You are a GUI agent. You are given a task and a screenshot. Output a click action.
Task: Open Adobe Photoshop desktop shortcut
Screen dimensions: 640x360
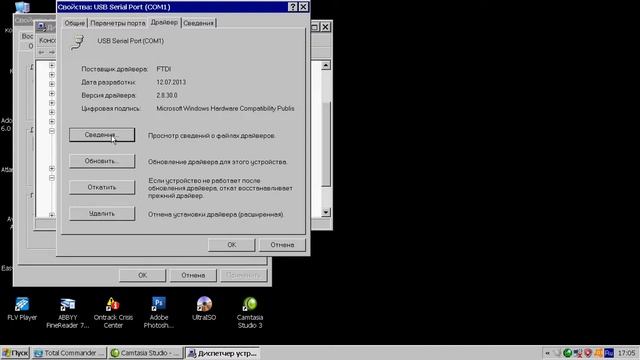point(159,313)
